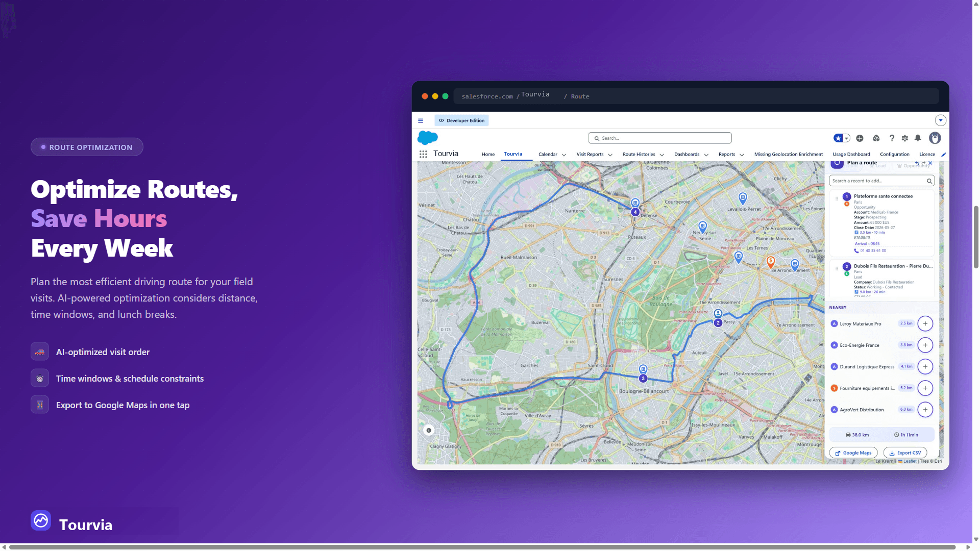Open the Global Actions plus icon
980x551 pixels.
click(x=860, y=138)
